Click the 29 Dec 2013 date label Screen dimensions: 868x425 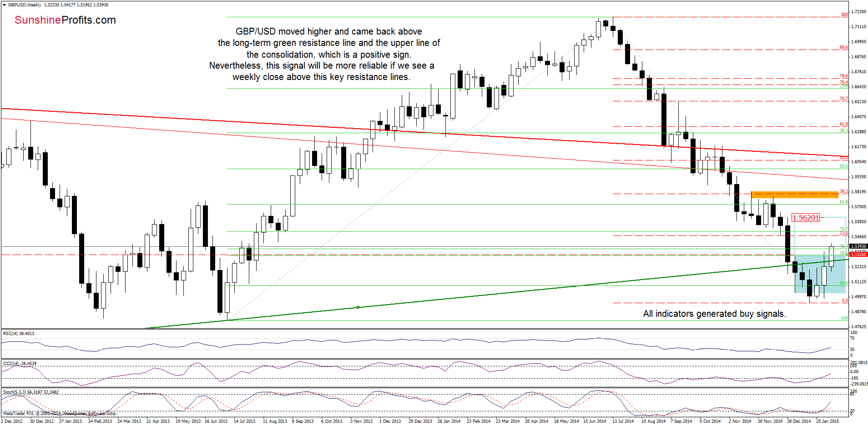coord(420,421)
